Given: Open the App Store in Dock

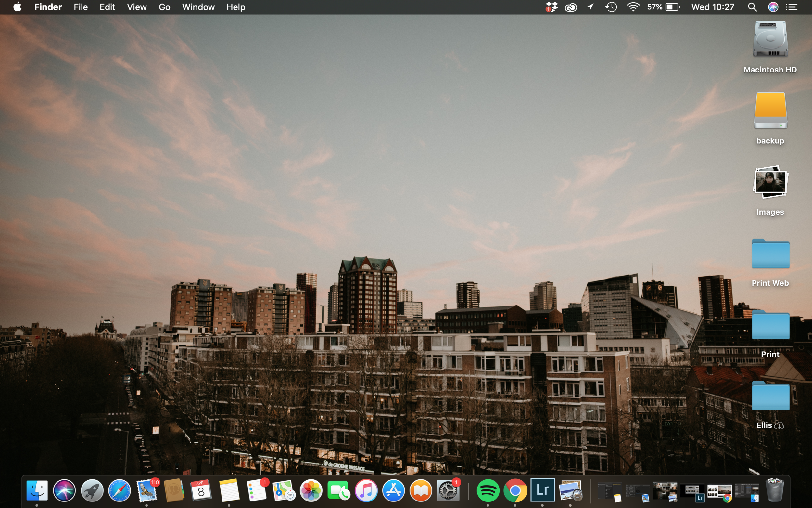Looking at the screenshot, I should point(394,490).
